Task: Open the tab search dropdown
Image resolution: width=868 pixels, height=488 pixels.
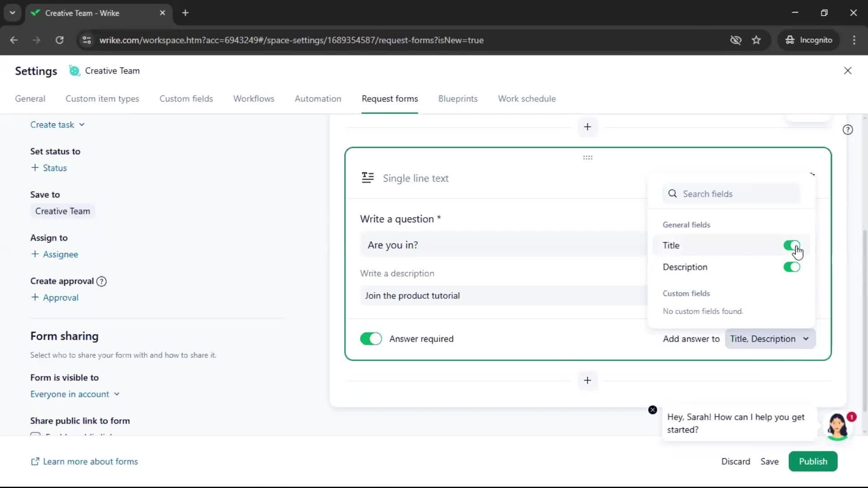Action: pos(13,13)
